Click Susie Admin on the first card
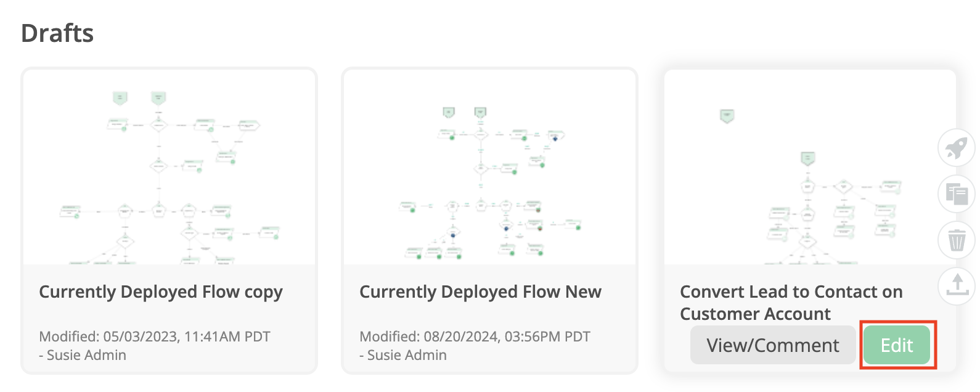This screenshot has height=392, width=980. pyautogui.click(x=86, y=356)
